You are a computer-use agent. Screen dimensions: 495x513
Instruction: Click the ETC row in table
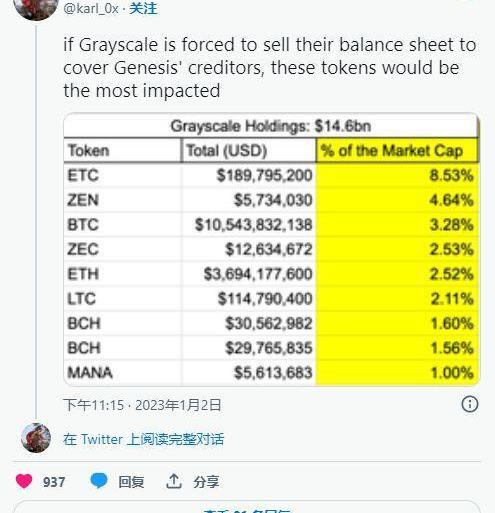click(271, 175)
